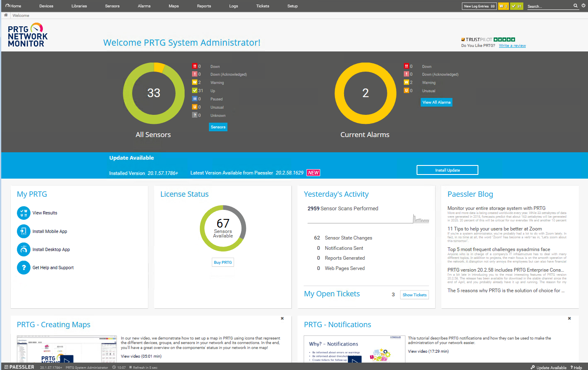Click the Current Alarms donut chart
This screenshot has width=588, height=370.
365,93
